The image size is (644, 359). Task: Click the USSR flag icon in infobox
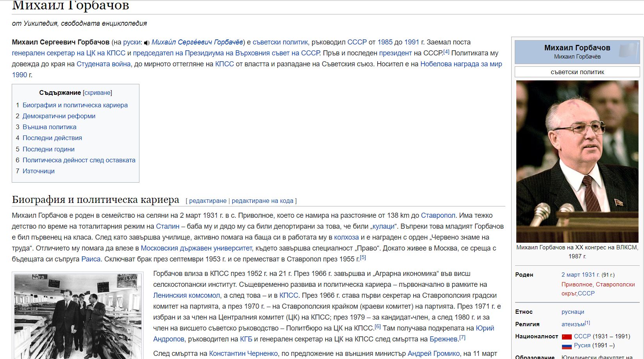coord(566,336)
